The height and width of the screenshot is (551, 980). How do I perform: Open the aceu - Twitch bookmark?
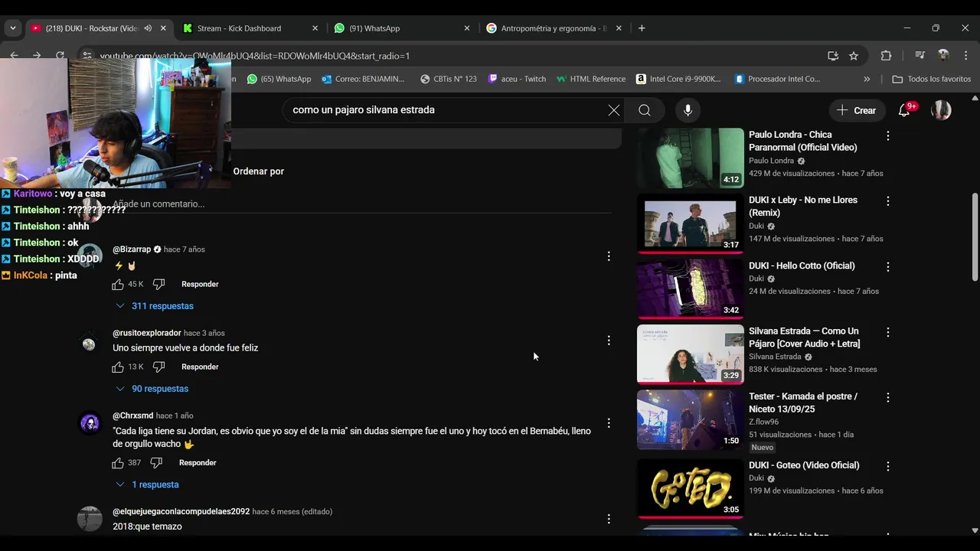click(x=517, y=79)
